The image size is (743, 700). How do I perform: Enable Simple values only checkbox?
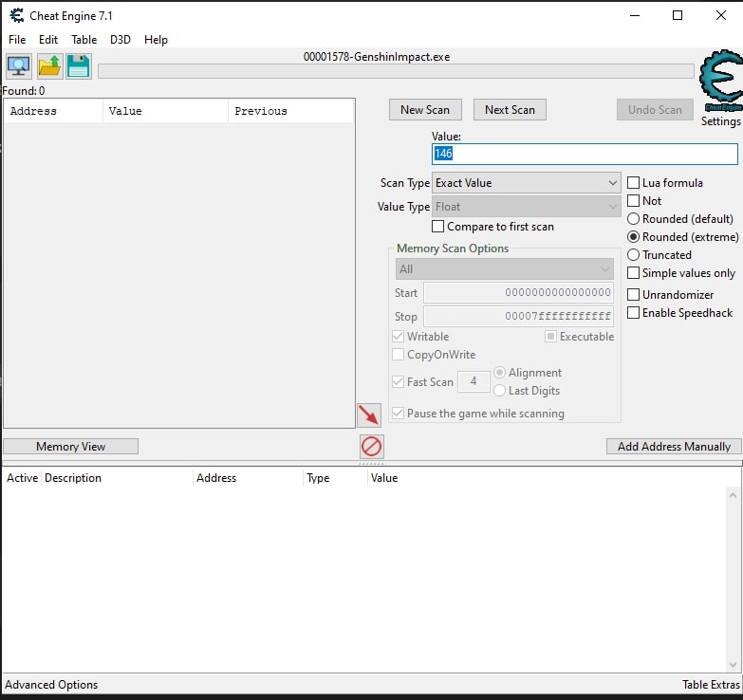[634, 273]
